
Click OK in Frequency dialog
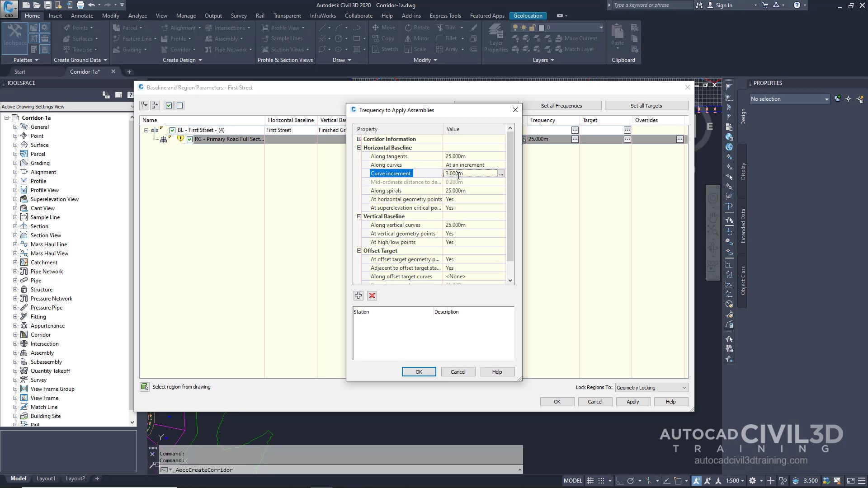(419, 372)
